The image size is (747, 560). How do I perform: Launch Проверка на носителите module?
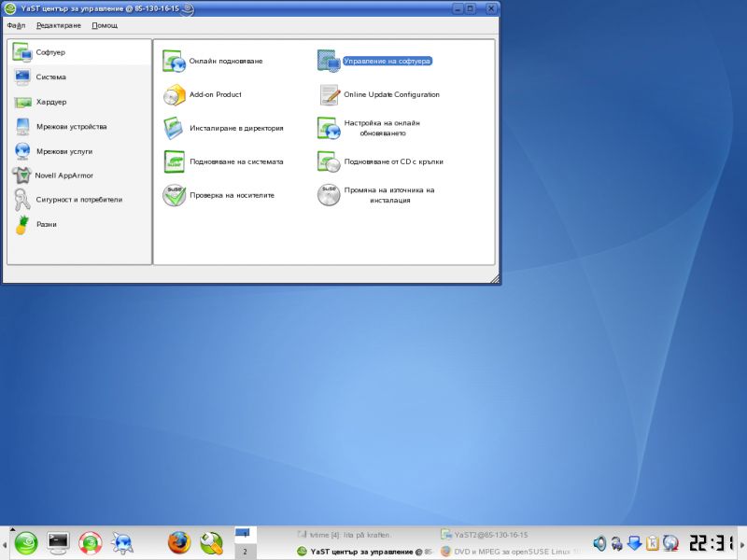218,195
